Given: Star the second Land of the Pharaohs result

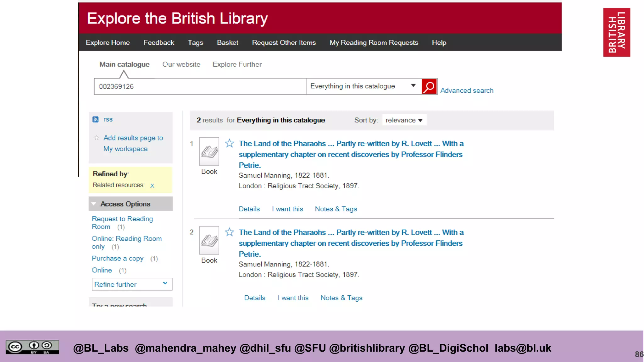Looking at the screenshot, I should tap(230, 232).
